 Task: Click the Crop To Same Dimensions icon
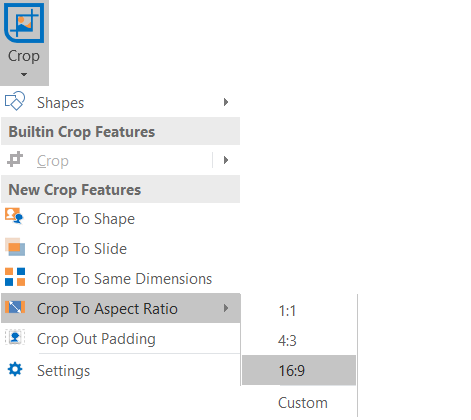[x=15, y=277]
